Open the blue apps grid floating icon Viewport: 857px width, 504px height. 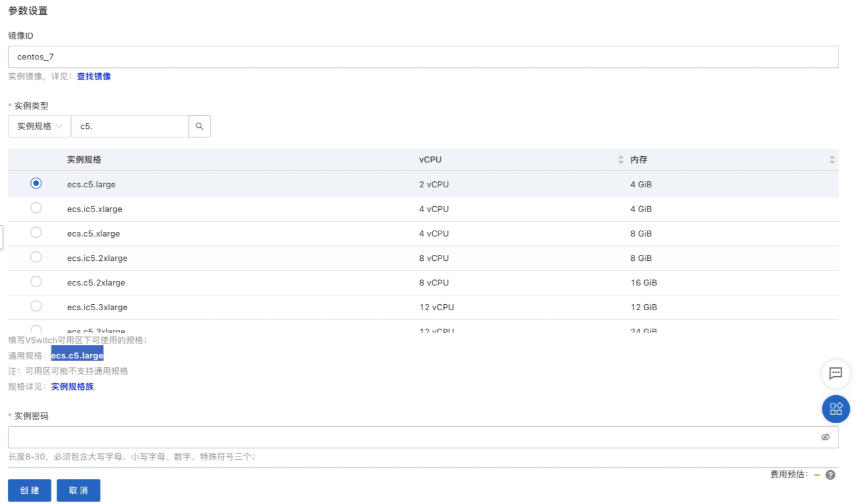point(836,409)
